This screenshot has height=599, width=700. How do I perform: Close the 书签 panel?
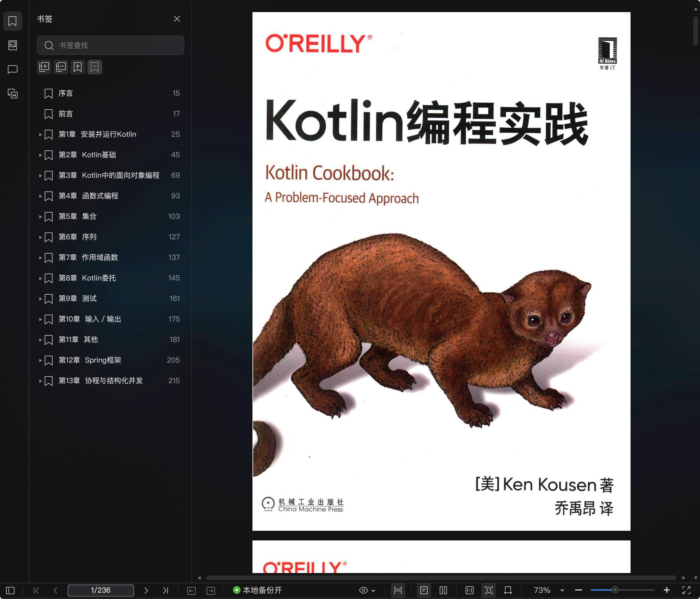coord(177,19)
